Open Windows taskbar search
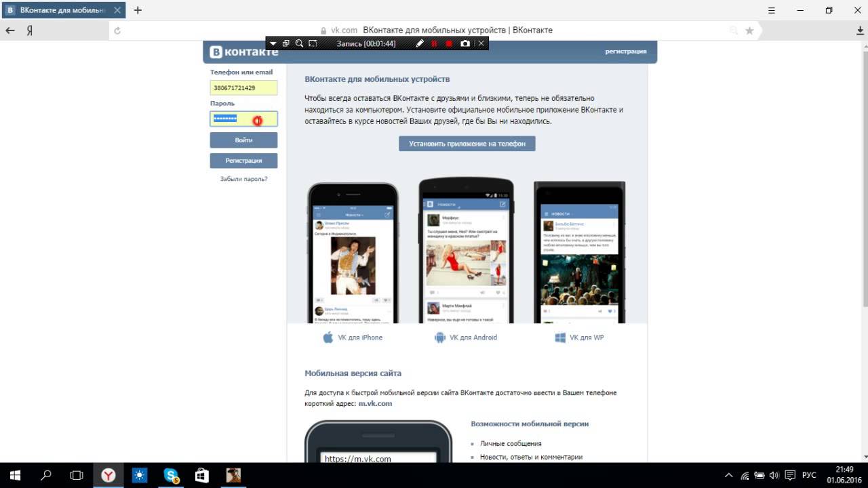This screenshot has width=868, height=488. [x=46, y=475]
